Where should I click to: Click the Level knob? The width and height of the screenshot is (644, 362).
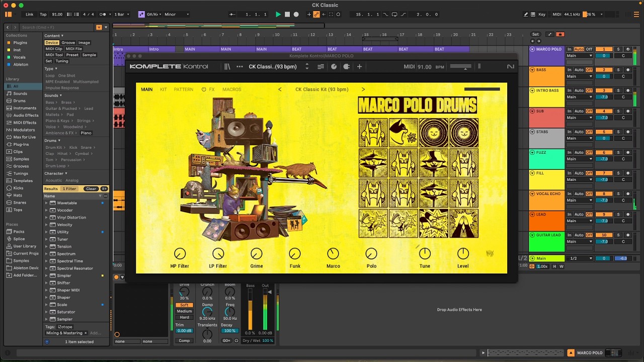(x=463, y=254)
